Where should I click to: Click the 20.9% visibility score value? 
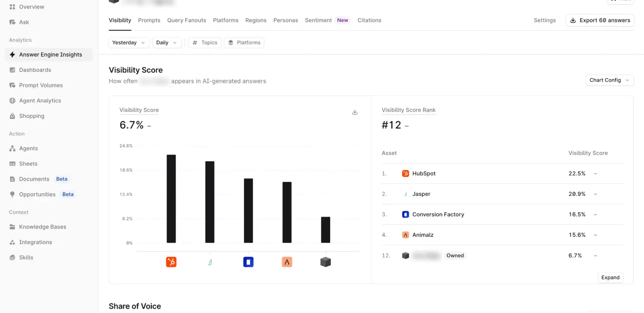pos(577,194)
